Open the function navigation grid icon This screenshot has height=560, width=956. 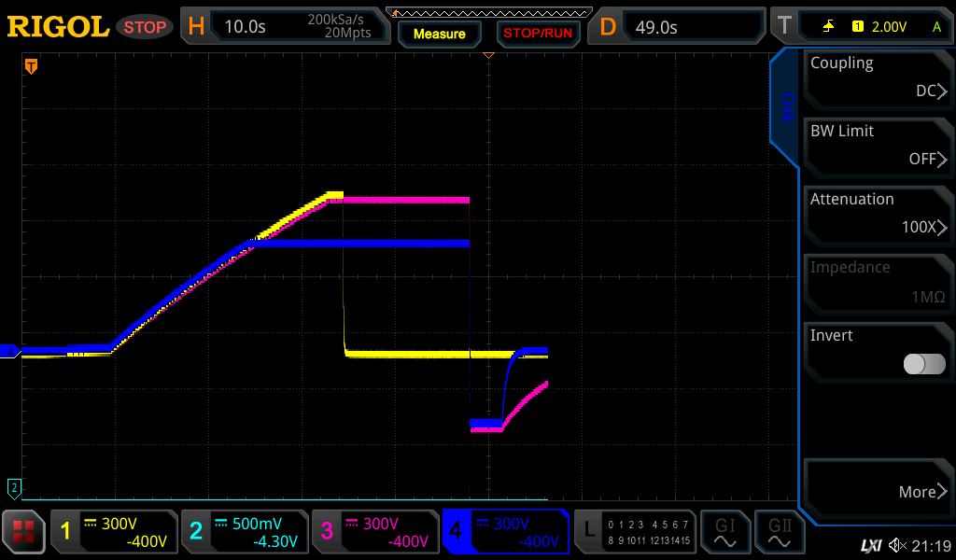click(x=23, y=532)
